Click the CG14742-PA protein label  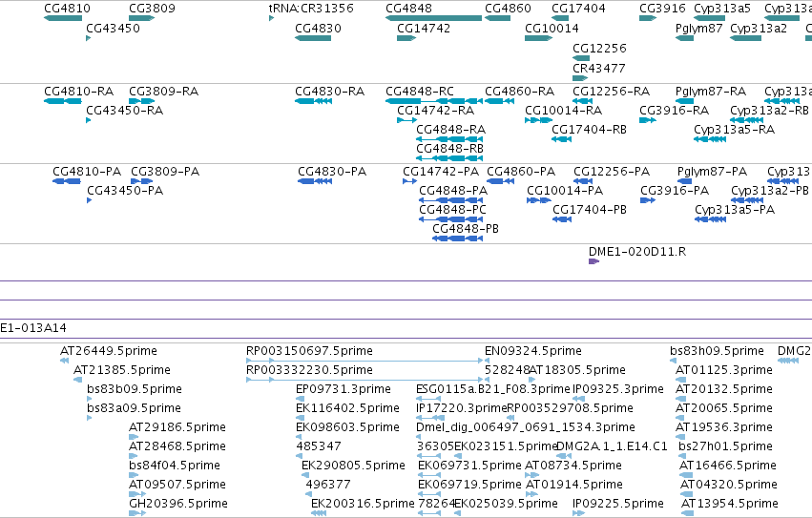click(441, 172)
